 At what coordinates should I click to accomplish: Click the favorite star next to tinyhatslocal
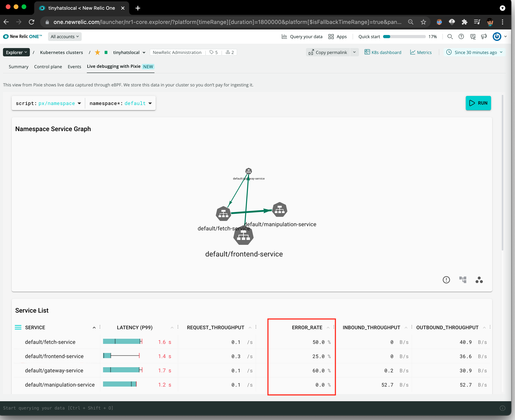pos(98,52)
